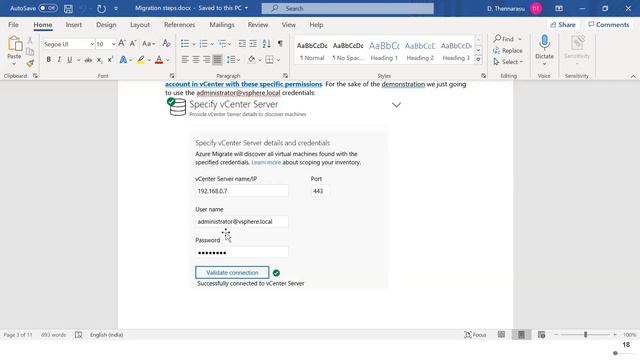Open the References tab
This screenshot has width=640, height=360.
coord(180,24)
